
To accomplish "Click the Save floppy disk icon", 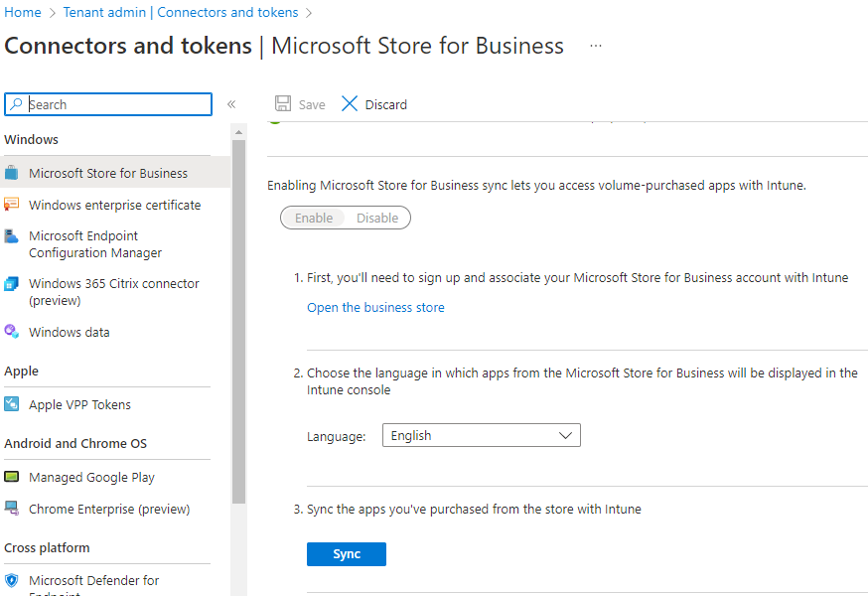I will coord(283,103).
